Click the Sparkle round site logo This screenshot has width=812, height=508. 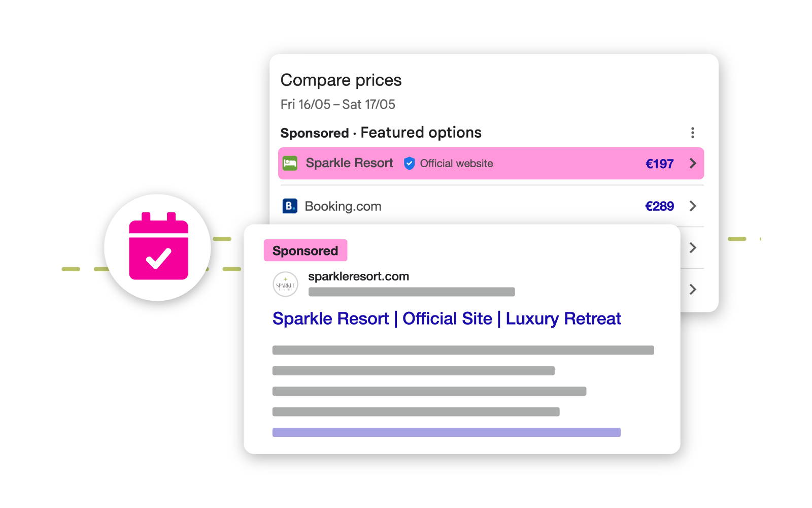coord(285,284)
